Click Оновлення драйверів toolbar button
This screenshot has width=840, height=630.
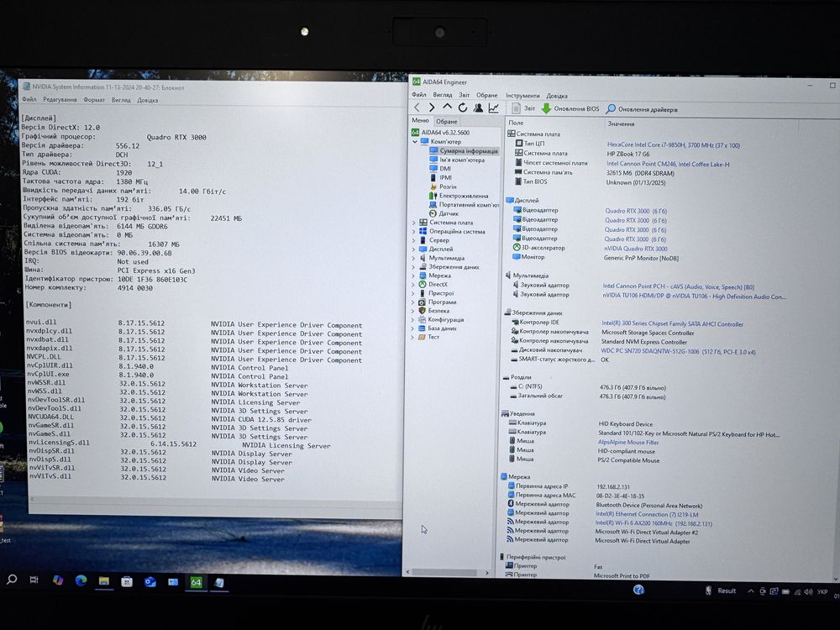tap(642, 109)
